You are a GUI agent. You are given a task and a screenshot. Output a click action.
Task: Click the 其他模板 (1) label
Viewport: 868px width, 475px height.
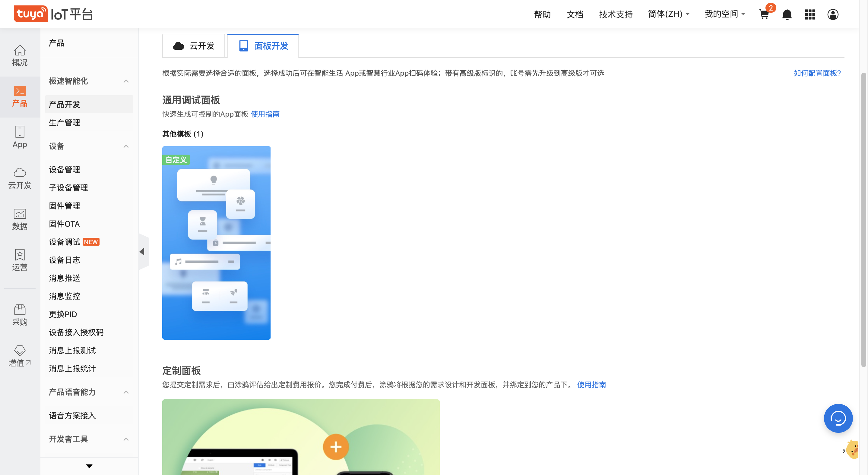(x=183, y=134)
